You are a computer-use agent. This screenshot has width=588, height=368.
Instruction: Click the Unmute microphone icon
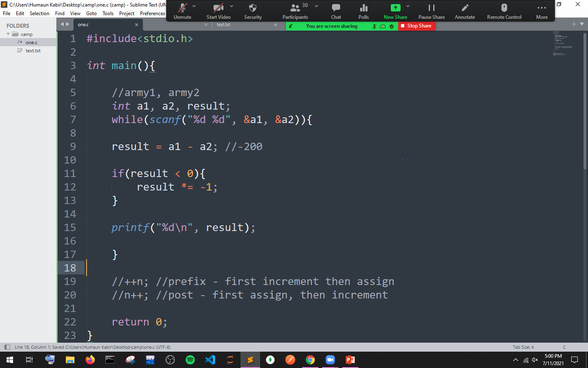tap(182, 8)
